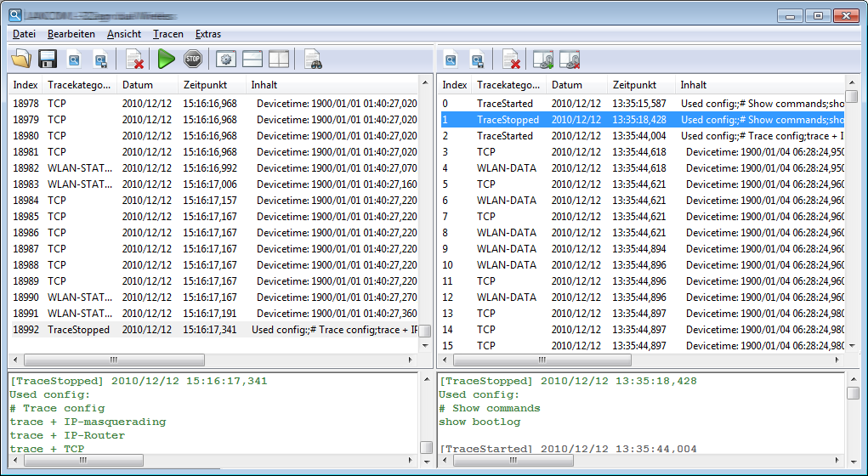868x476 pixels.
Task: Open the Extras menu
Action: coord(207,34)
